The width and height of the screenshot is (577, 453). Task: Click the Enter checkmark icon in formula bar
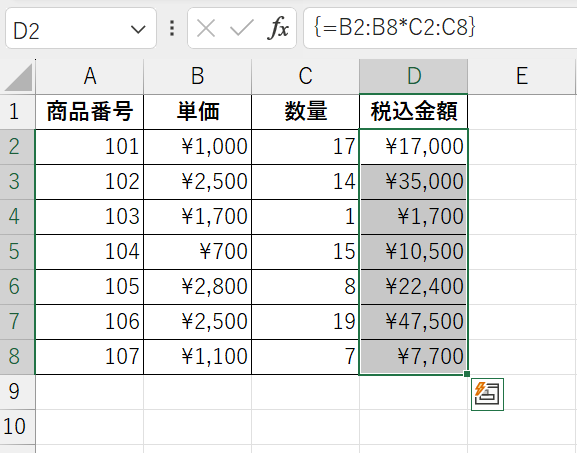241,28
